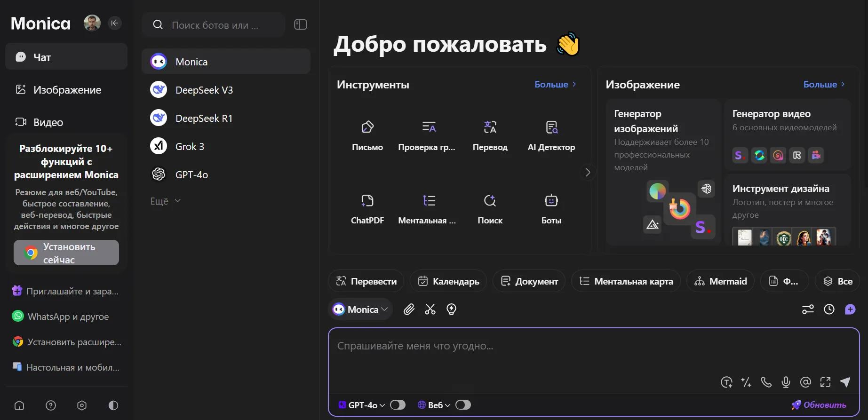The image size is (868, 420).
Task: Click the magic prompt enhance icon
Action: [x=746, y=382]
